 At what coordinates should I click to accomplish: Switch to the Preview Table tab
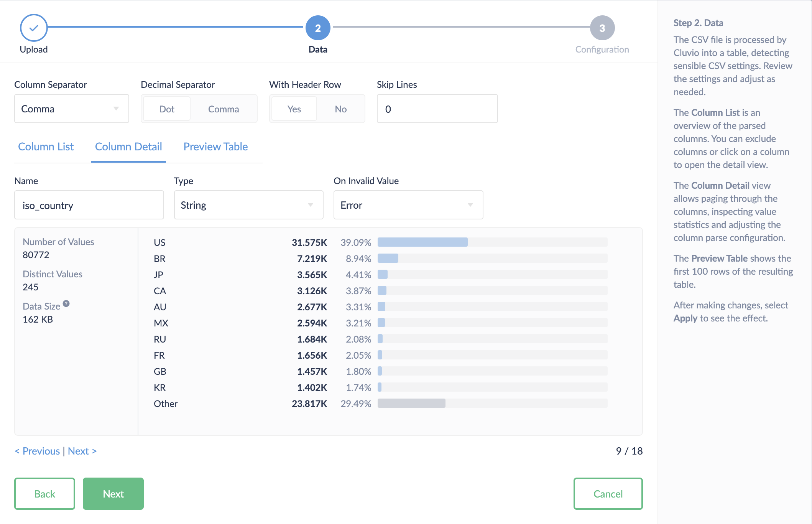tap(215, 147)
